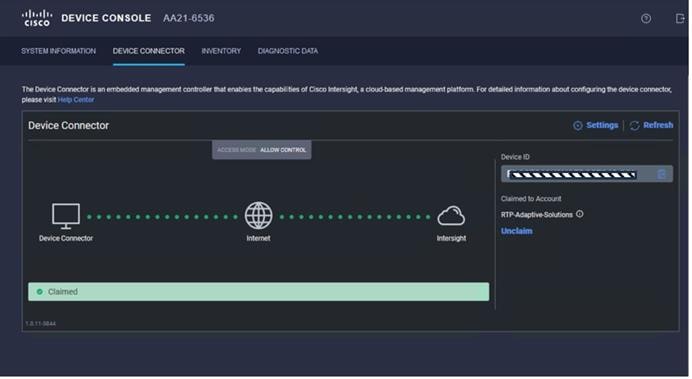Copy Device ID with the clipboard icon

click(661, 174)
